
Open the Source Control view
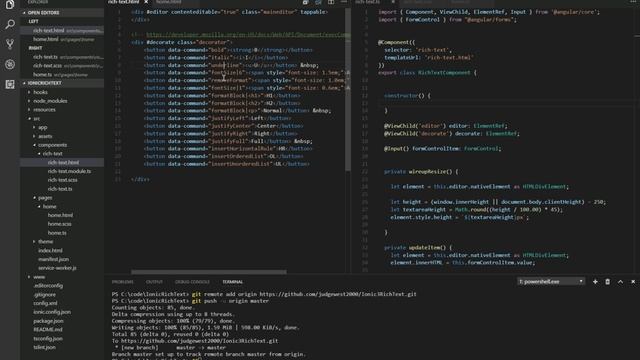pyautogui.click(x=10, y=44)
